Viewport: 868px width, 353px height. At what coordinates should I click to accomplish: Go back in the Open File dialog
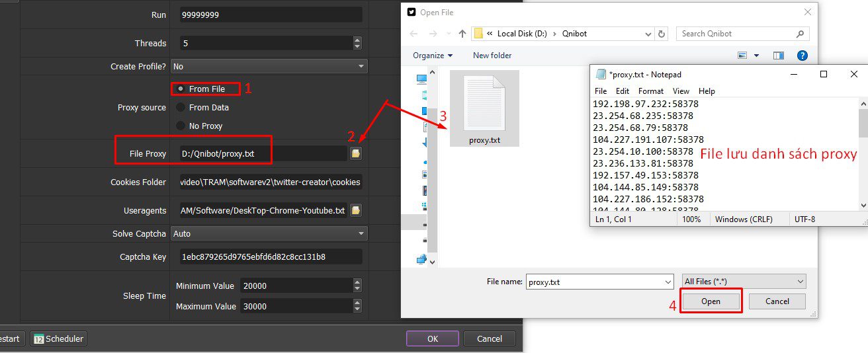click(x=413, y=34)
